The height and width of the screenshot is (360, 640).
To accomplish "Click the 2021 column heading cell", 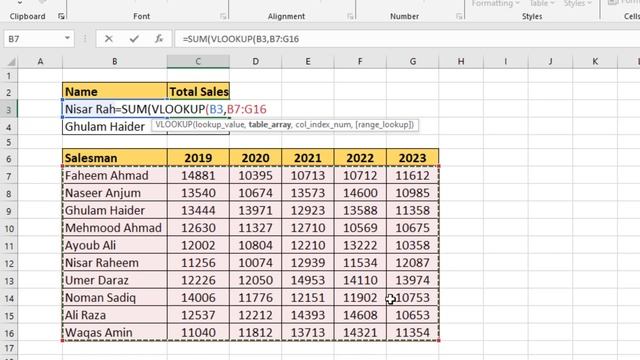I will (308, 158).
